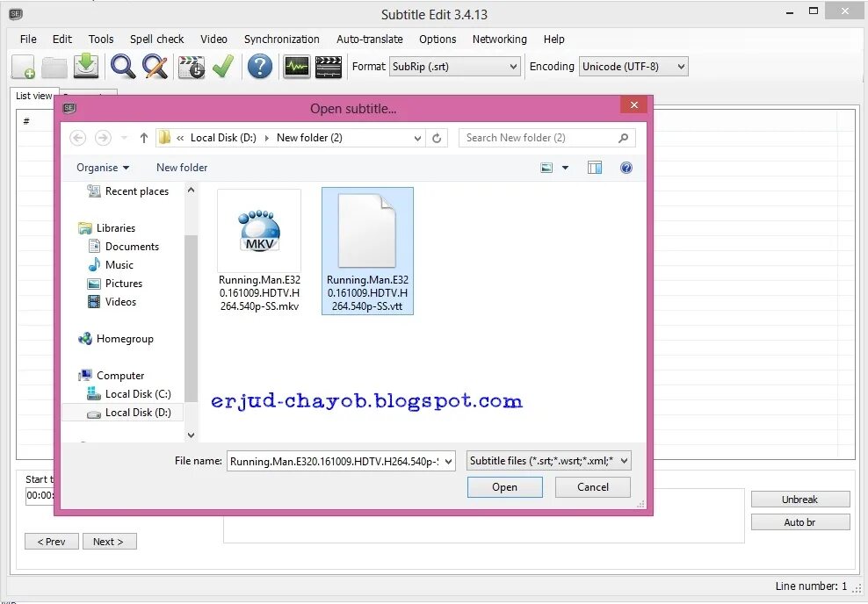Close the Open subtitle dialog

[634, 105]
